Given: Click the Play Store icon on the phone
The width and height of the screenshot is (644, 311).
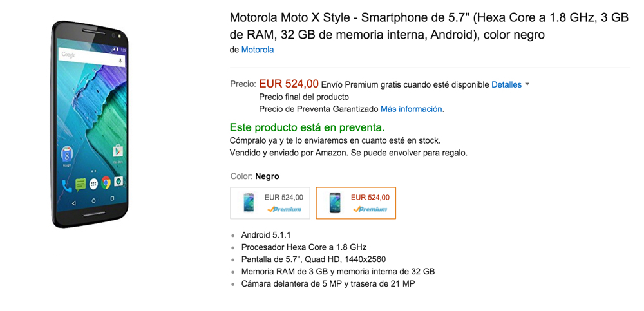Looking at the screenshot, I should 118,151.
